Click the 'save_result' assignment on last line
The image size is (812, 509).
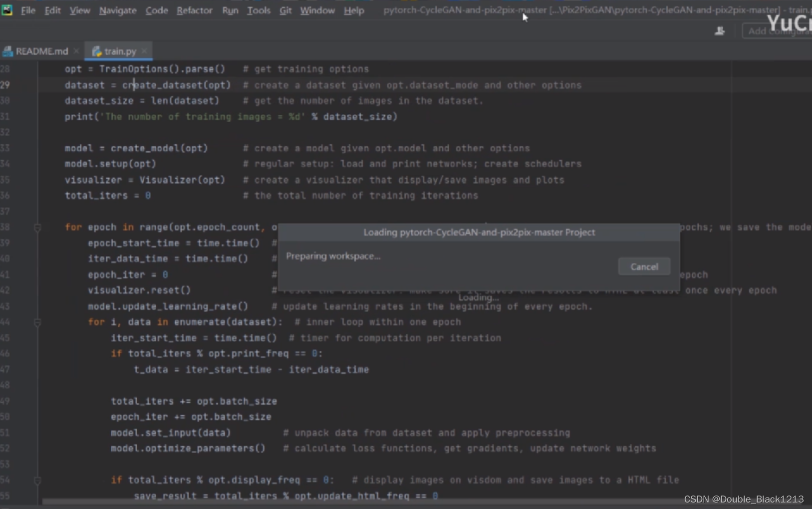pyautogui.click(x=286, y=496)
